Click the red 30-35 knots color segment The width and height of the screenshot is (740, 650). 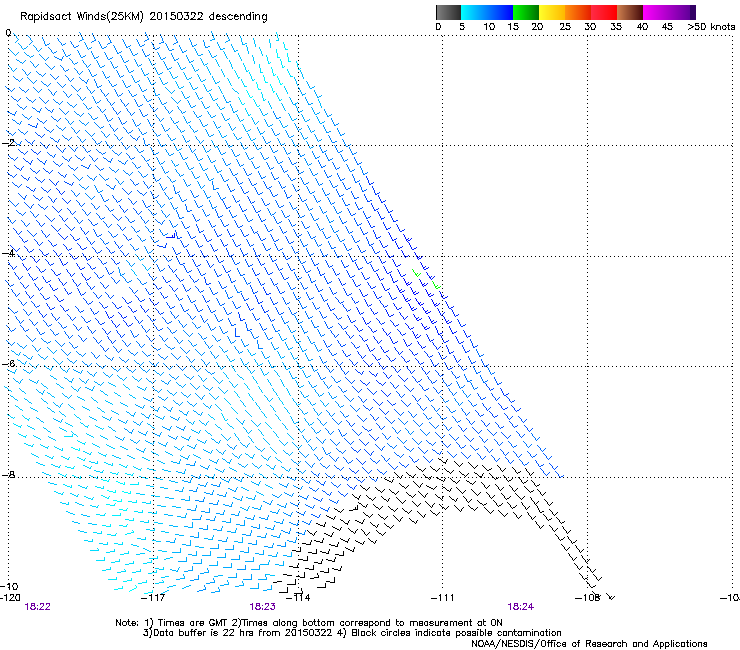point(604,12)
